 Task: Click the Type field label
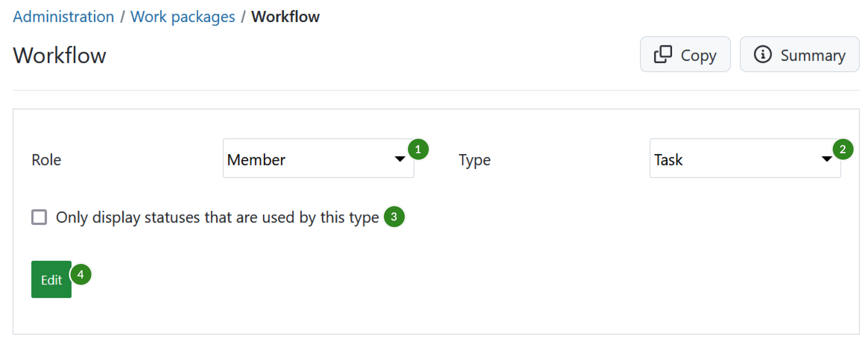tap(474, 159)
